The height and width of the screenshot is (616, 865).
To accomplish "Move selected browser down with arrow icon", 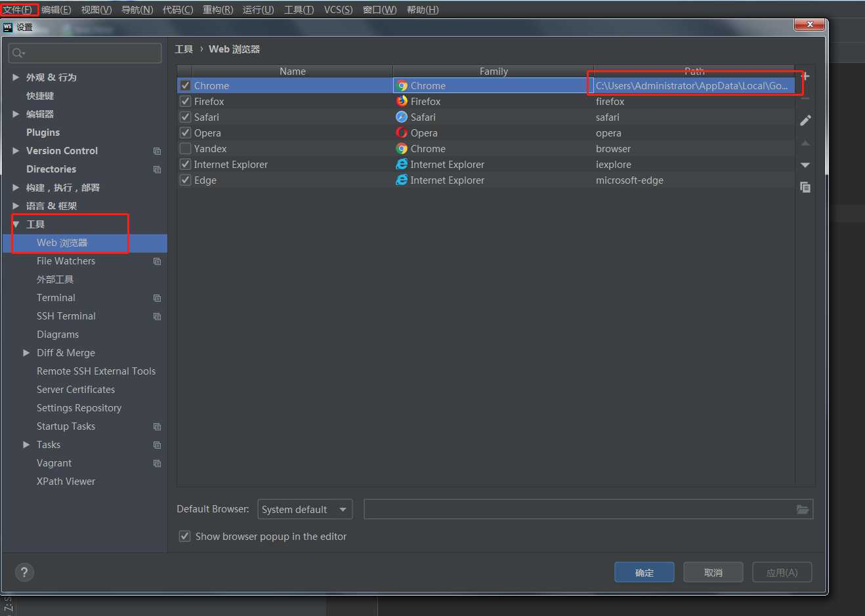I will (x=805, y=165).
